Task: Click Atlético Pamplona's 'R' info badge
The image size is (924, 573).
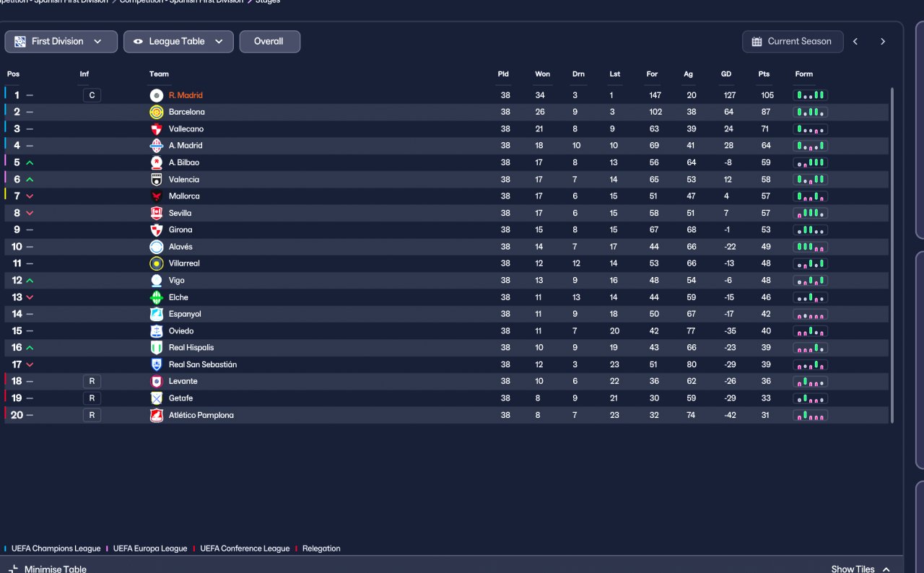Action: pos(92,415)
